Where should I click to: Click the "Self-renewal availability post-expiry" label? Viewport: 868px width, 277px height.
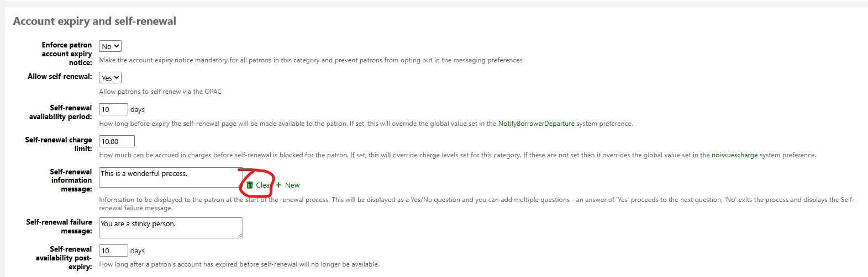(64, 258)
